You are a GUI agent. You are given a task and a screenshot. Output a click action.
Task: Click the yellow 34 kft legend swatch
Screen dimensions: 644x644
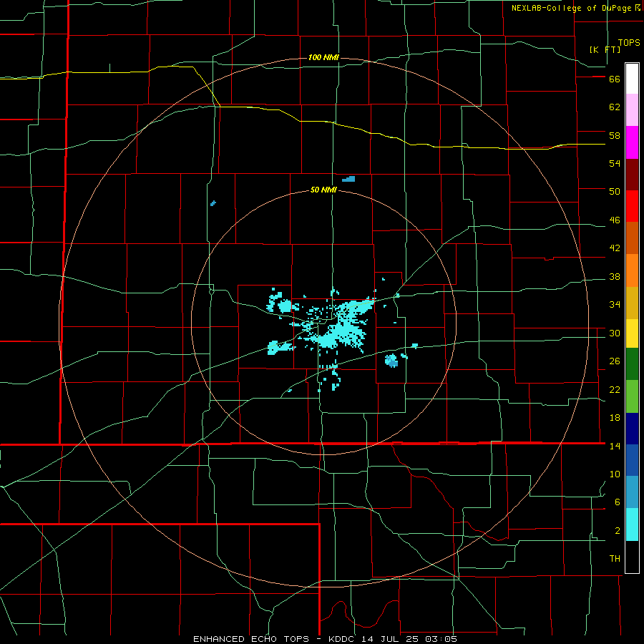click(x=632, y=333)
